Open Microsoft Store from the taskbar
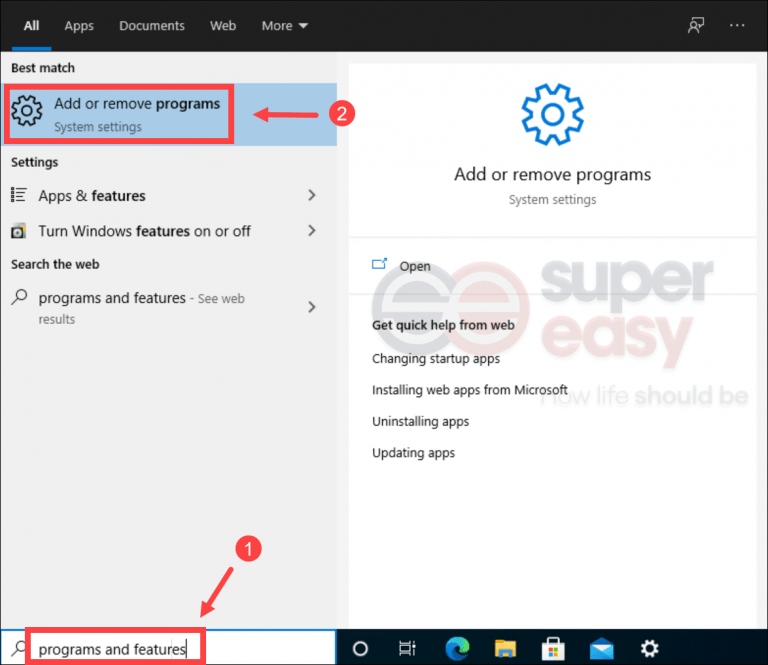This screenshot has height=665, width=768. point(553,649)
